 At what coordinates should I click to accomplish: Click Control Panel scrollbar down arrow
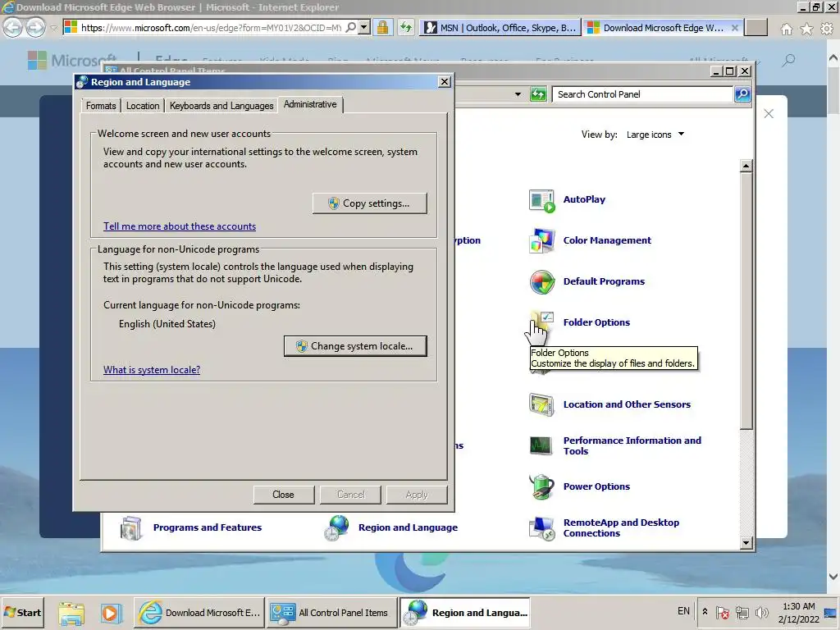pyautogui.click(x=746, y=543)
